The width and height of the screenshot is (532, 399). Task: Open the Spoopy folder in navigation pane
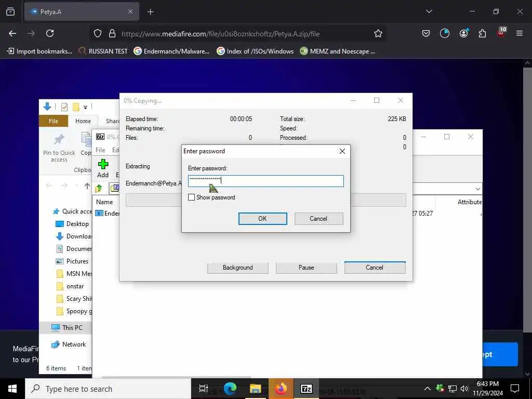[x=74, y=311]
